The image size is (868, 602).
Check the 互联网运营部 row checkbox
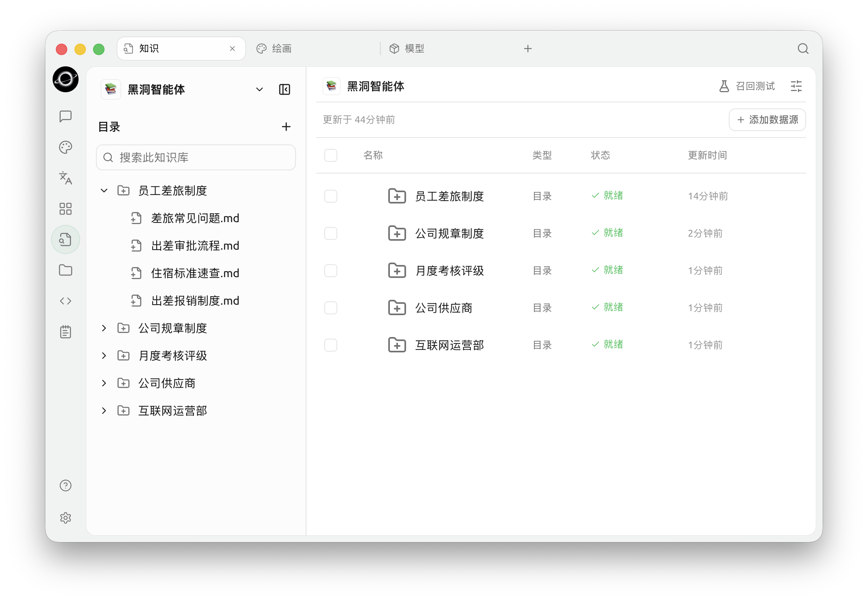tap(331, 345)
